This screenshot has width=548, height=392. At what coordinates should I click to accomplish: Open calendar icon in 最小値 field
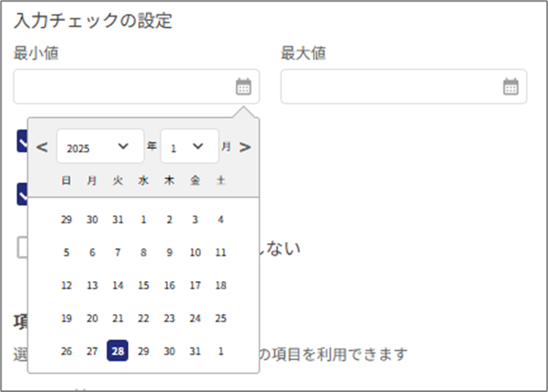click(x=243, y=87)
